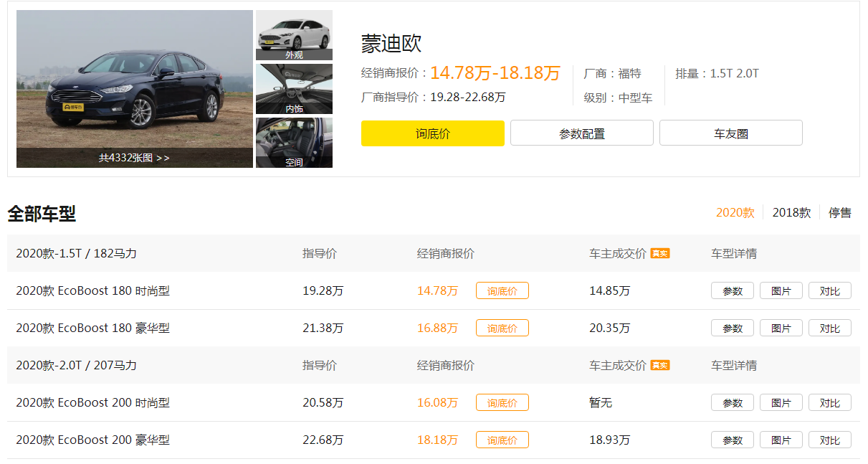Click 参数 for EcoBoost 200 豪华型
The height and width of the screenshot is (464, 868).
(733, 440)
